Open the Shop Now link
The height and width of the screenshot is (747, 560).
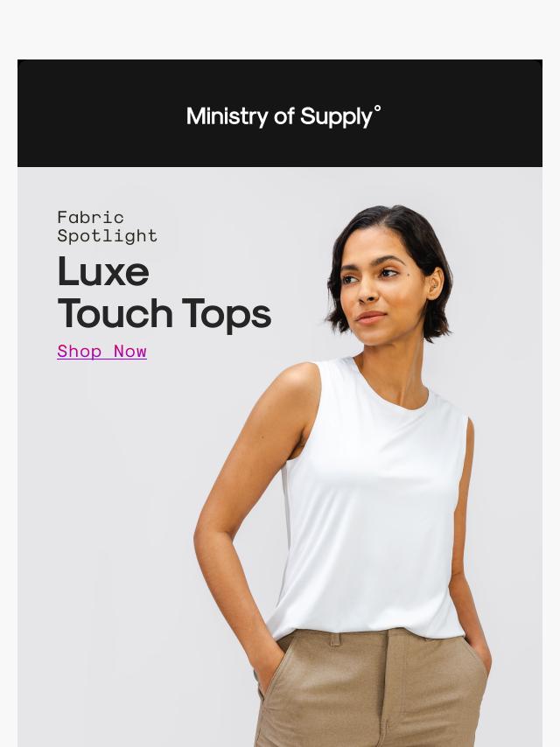pyautogui.click(x=102, y=352)
